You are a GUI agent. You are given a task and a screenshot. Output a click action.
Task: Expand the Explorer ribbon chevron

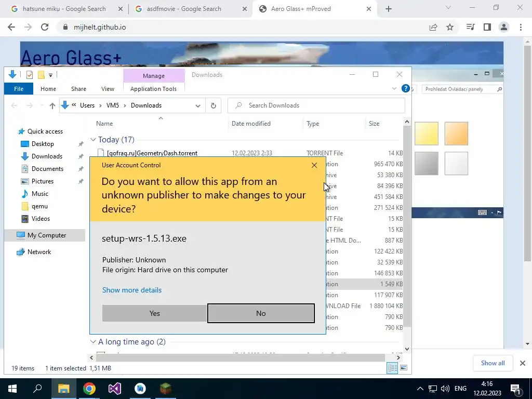pyautogui.click(x=394, y=88)
